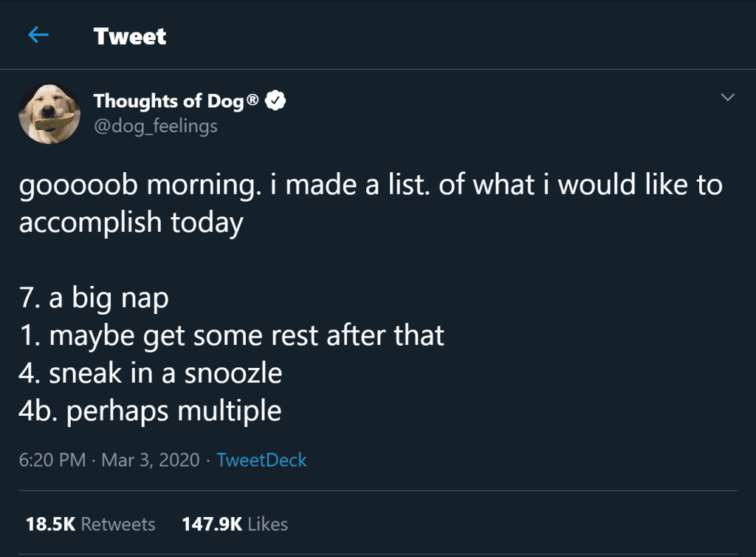Open the Thoughts of Dog profile picture
The width and height of the screenshot is (756, 557).
(49, 113)
